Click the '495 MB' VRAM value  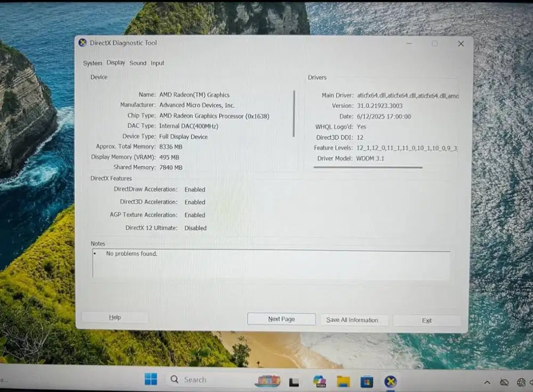[169, 157]
